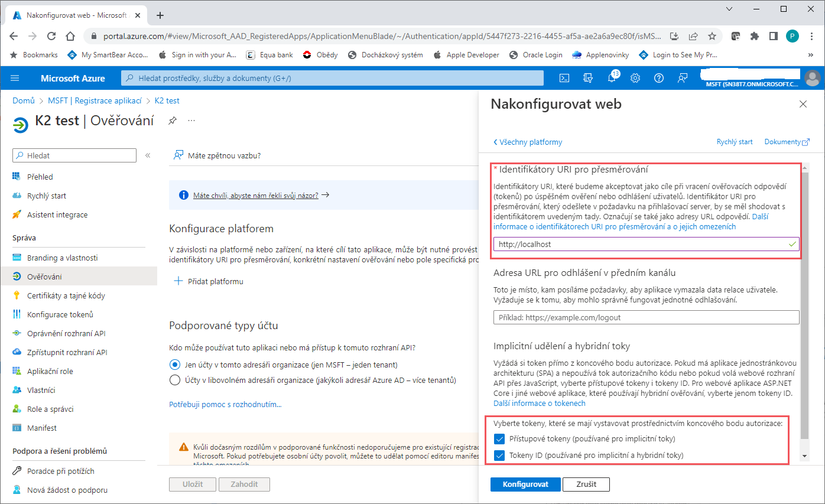Open the Azure account avatar menu
Image resolution: width=825 pixels, height=504 pixels.
point(813,77)
